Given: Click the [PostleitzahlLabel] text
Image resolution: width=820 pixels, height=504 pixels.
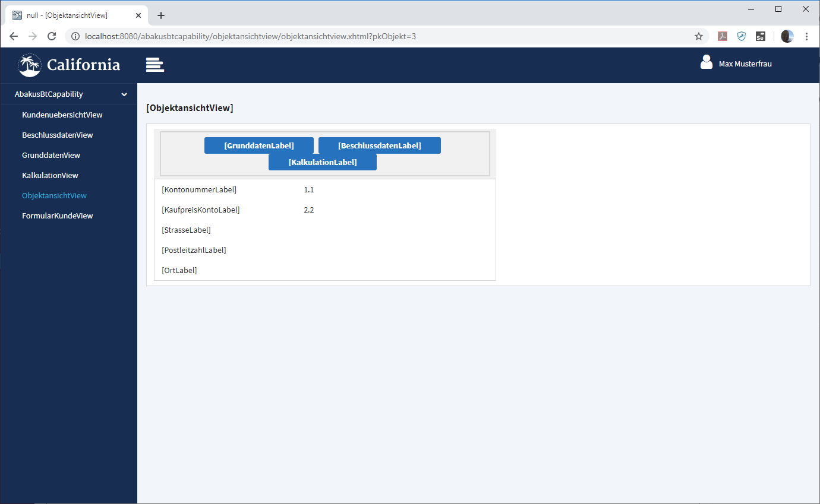Looking at the screenshot, I should coord(194,250).
